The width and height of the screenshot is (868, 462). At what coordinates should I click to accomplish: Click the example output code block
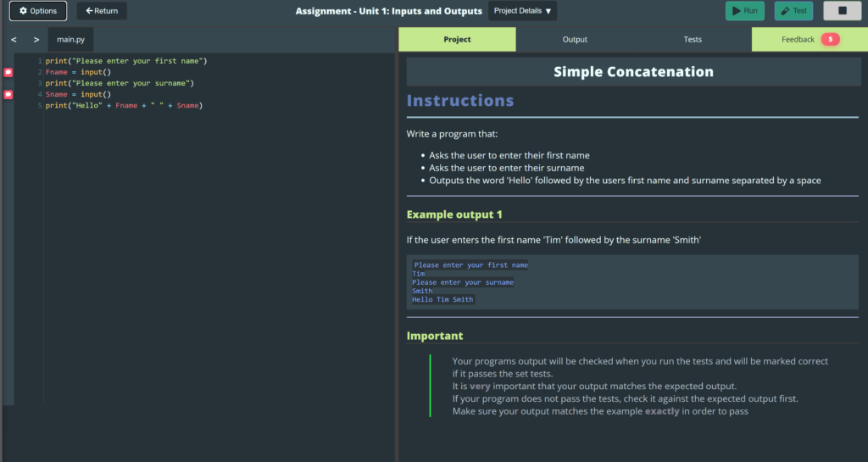tap(632, 282)
